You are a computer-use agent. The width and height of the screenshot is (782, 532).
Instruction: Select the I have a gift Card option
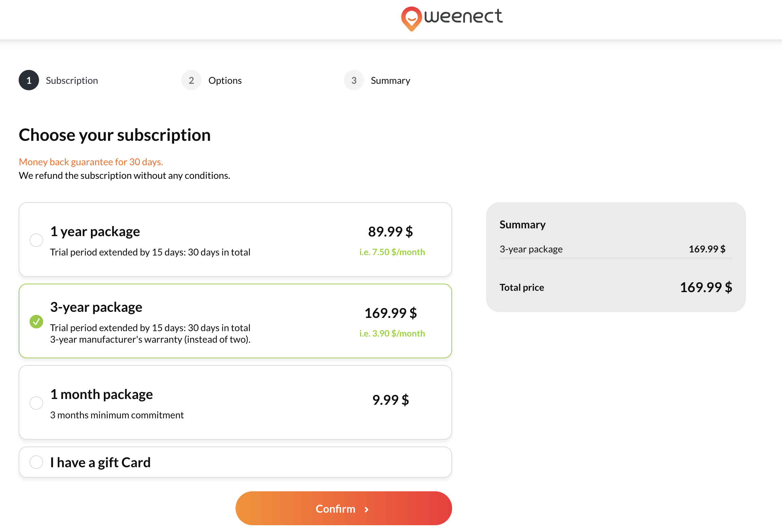click(36, 462)
